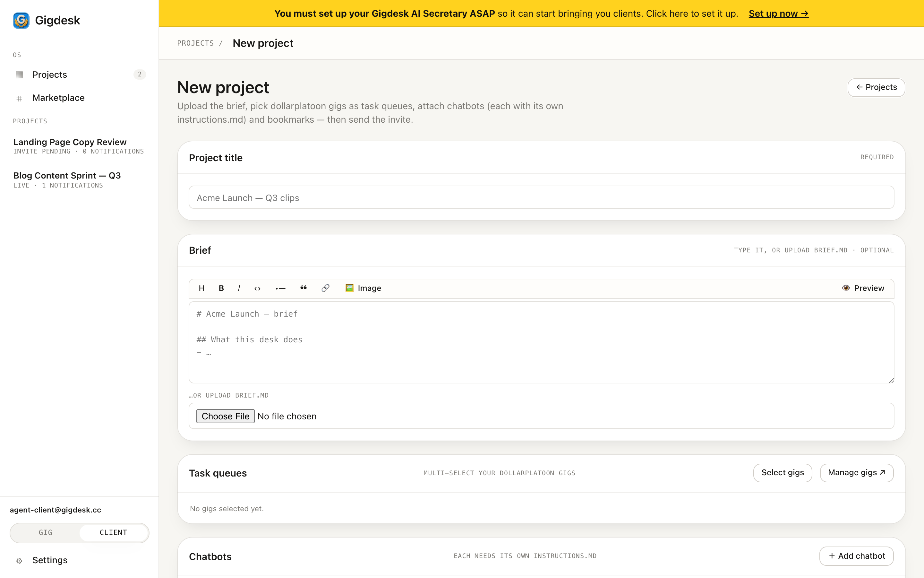Image resolution: width=924 pixels, height=578 pixels.
Task: Click the Gigdesk logo icon
Action: pos(21,20)
